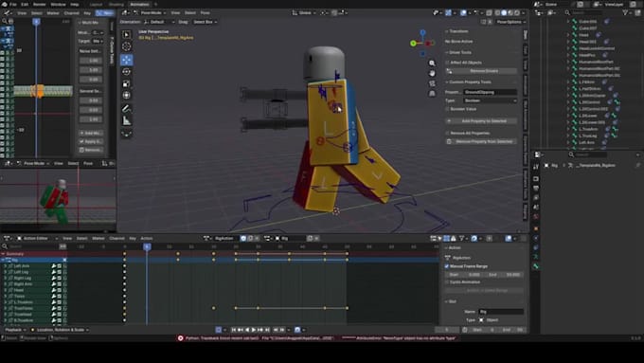
Task: Click the Start frame range field in Action panel
Action: tap(464, 275)
